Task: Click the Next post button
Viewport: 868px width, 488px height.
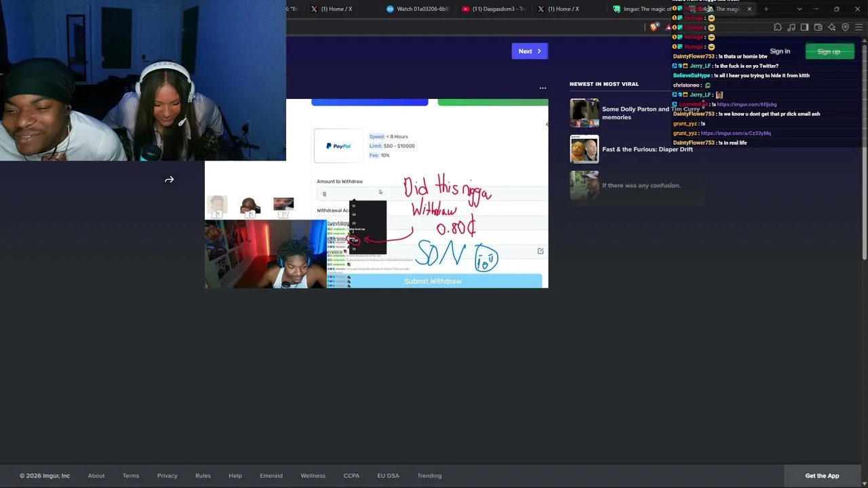Action: point(530,51)
